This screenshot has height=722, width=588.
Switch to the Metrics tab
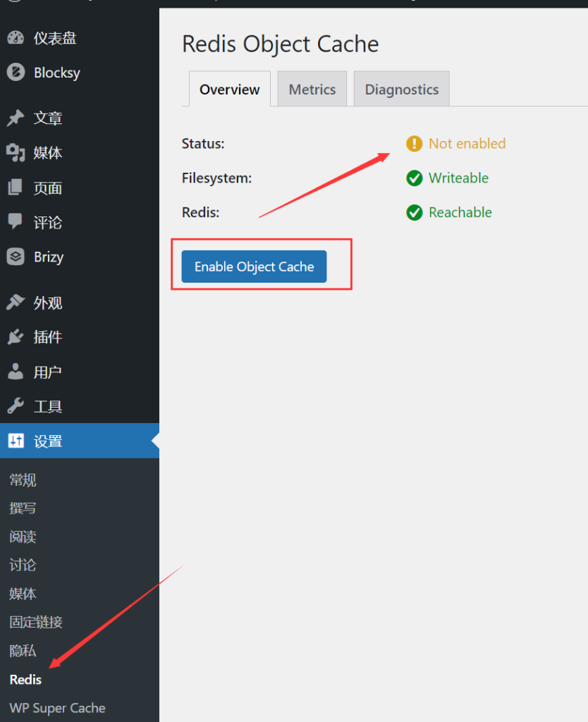click(x=312, y=90)
